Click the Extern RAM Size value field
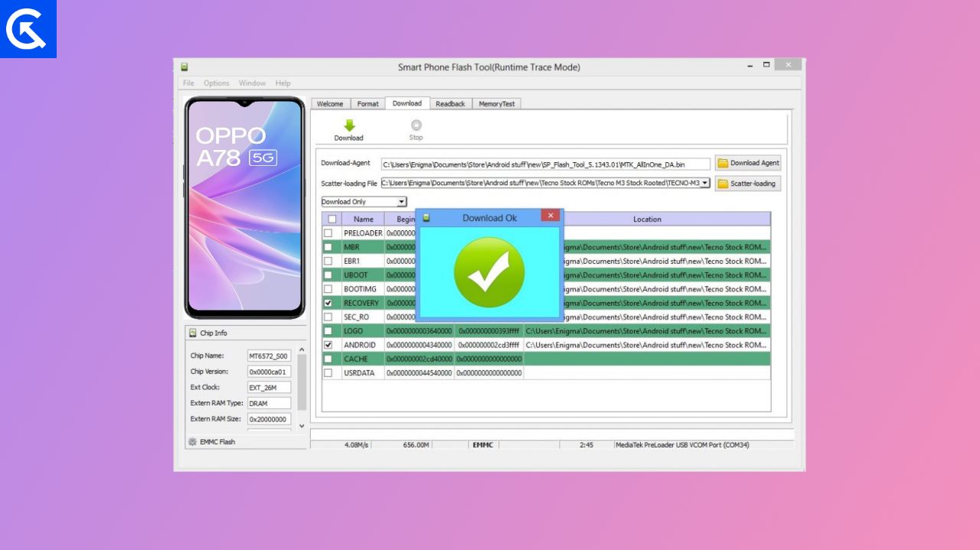Viewport: 980px width, 550px height. tap(269, 419)
